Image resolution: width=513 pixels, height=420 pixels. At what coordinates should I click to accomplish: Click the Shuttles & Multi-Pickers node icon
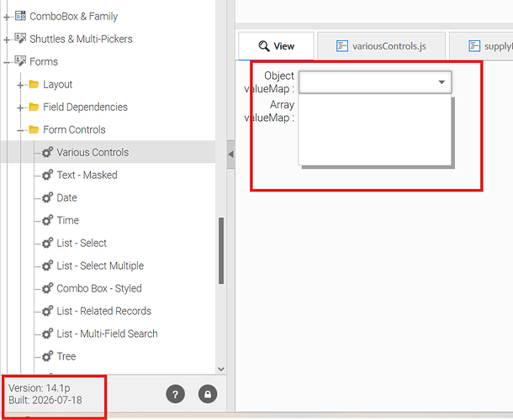click(20, 39)
